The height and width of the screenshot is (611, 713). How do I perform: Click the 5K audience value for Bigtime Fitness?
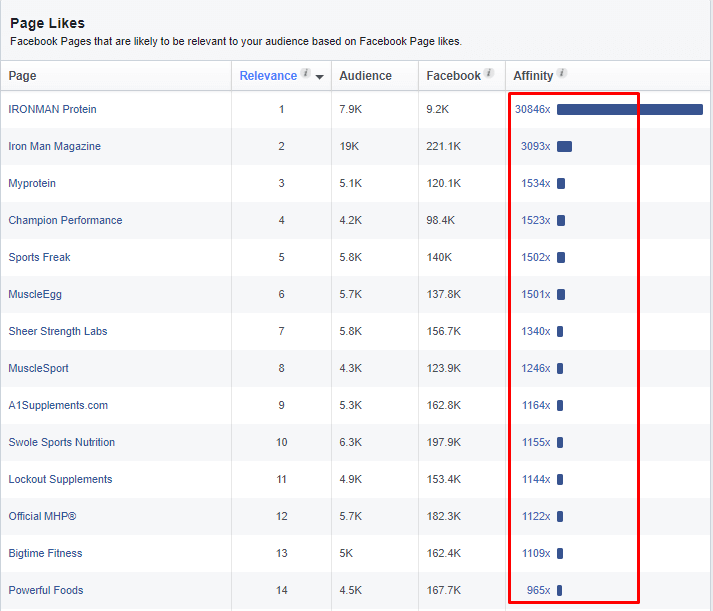tap(346, 553)
